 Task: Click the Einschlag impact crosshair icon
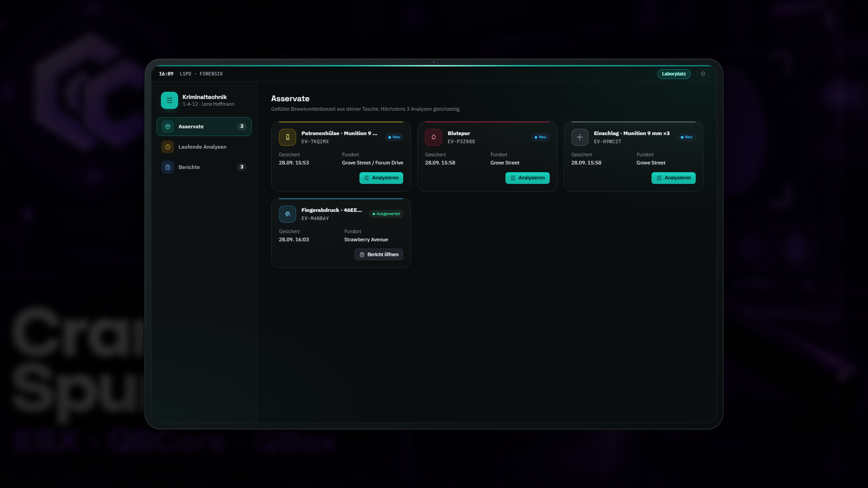tap(580, 137)
